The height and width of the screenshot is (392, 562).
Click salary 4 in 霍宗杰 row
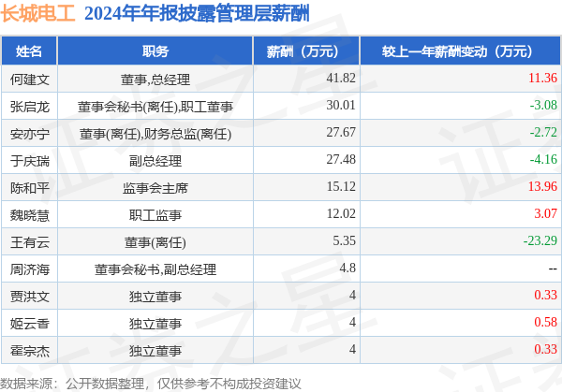tap(353, 349)
